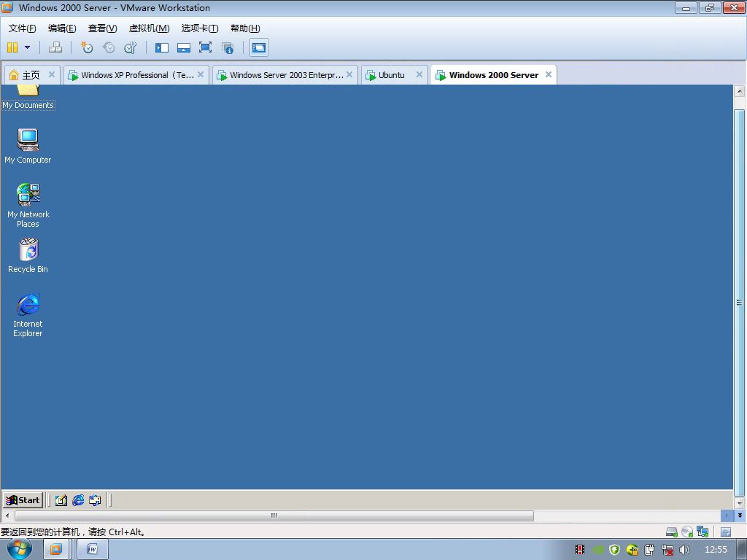Click the vertical scrollbar down arrow

tap(740, 503)
